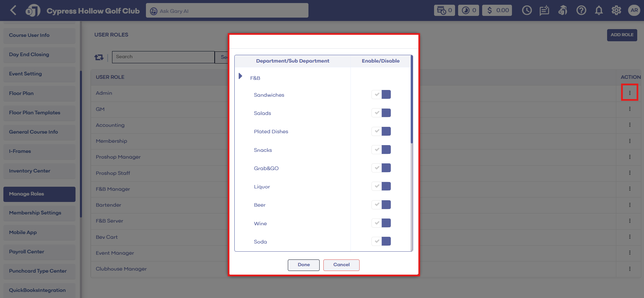Open the notifications bell
Viewport: 644px width, 298px height.
pyautogui.click(x=599, y=10)
